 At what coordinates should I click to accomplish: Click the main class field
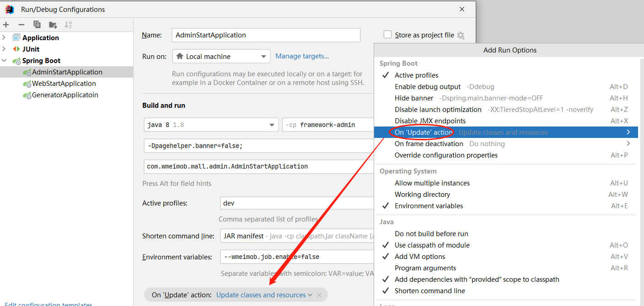tap(259, 166)
